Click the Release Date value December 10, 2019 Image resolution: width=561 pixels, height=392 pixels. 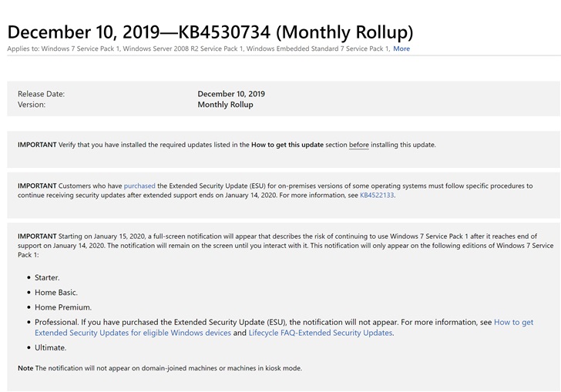[231, 94]
